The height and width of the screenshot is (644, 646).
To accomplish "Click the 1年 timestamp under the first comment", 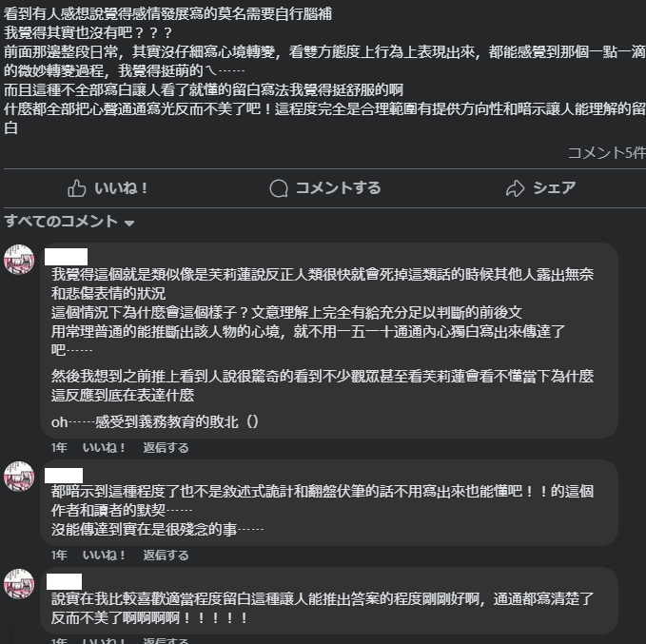I will 59,447.
